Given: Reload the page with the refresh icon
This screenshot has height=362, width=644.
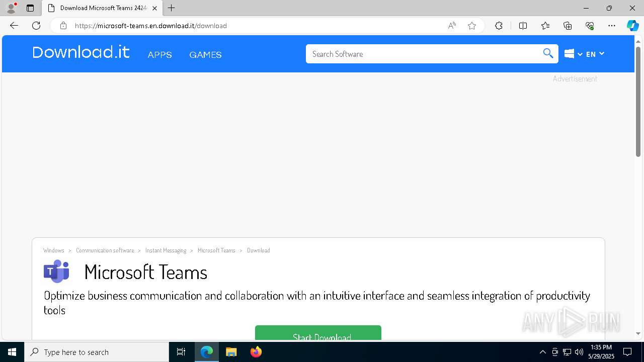Looking at the screenshot, I should point(36,26).
